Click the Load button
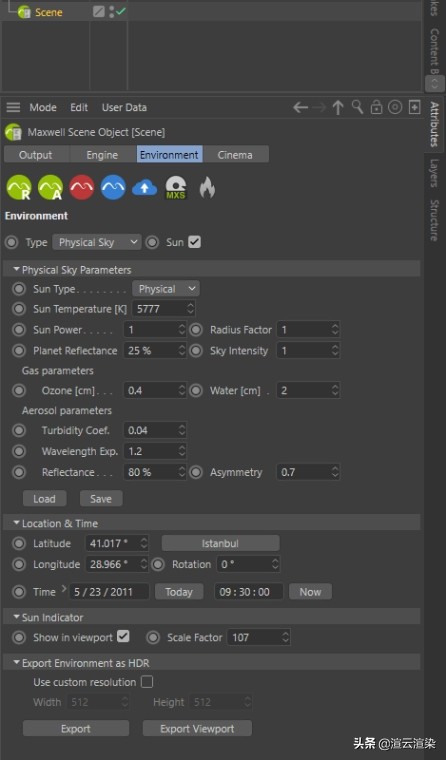Image resolution: width=446 pixels, height=760 pixels. tap(44, 498)
